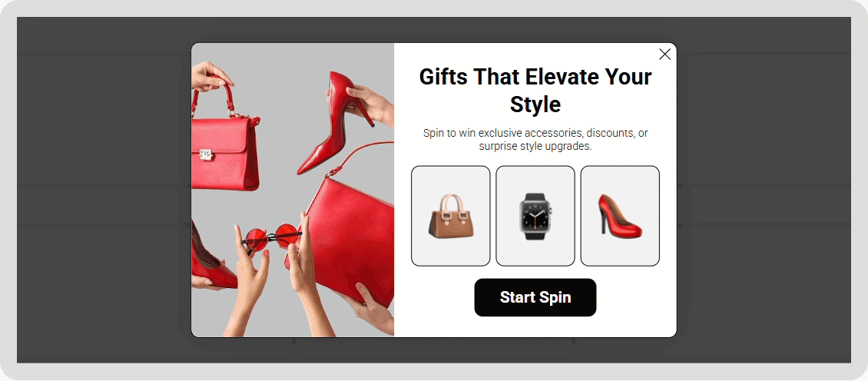The width and height of the screenshot is (868, 381).
Task: Select the brown handbag emoji
Action: [x=451, y=216]
